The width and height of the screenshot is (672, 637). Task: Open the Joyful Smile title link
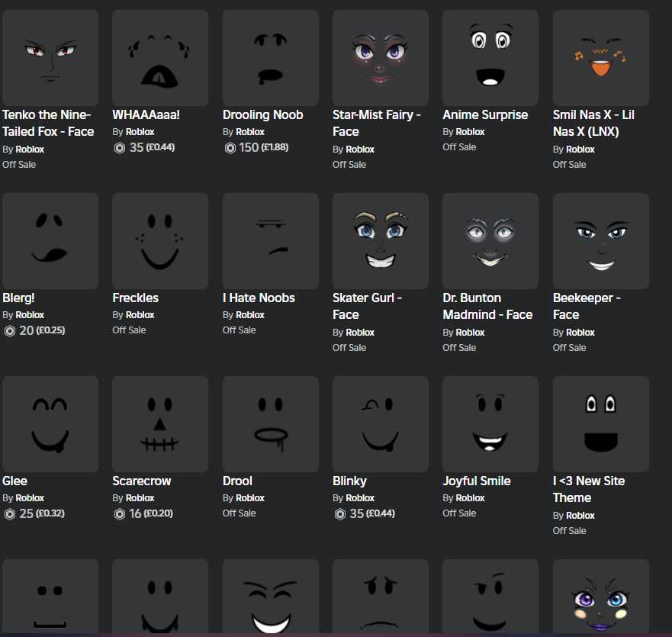[477, 481]
